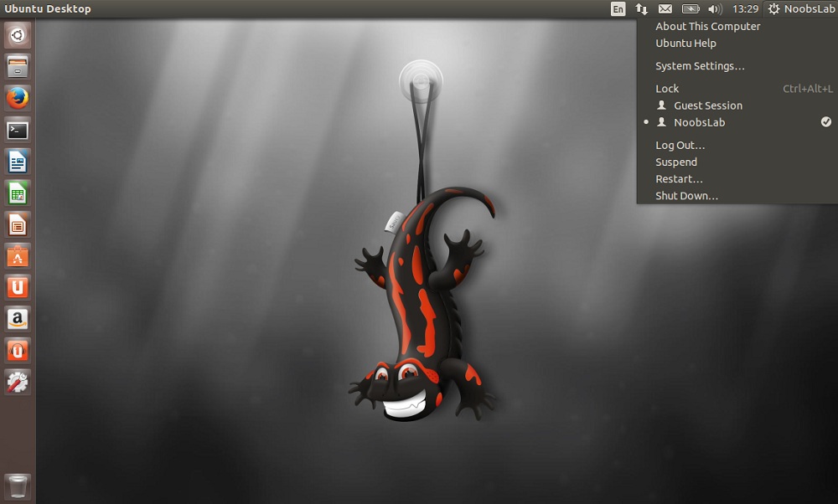The height and width of the screenshot is (504, 838).
Task: Open the sound volume indicator
Action: [715, 8]
